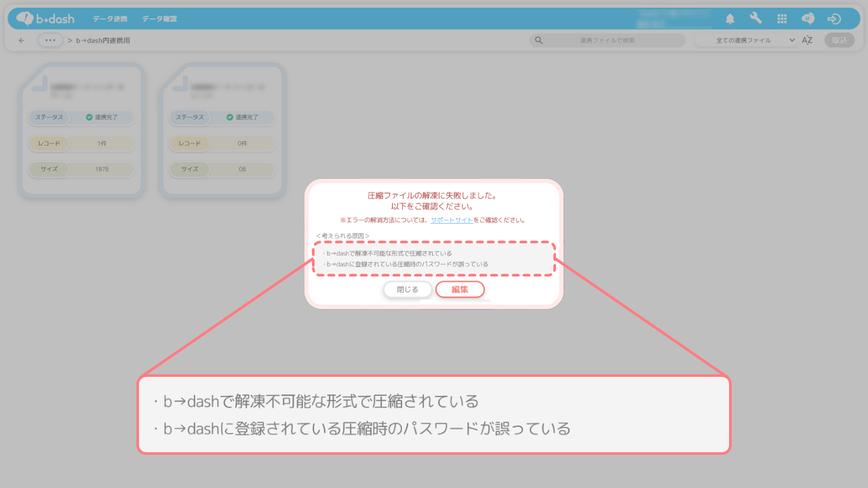
Task: Click the b→dash内連携用 breadcrumb
Action: pos(103,41)
